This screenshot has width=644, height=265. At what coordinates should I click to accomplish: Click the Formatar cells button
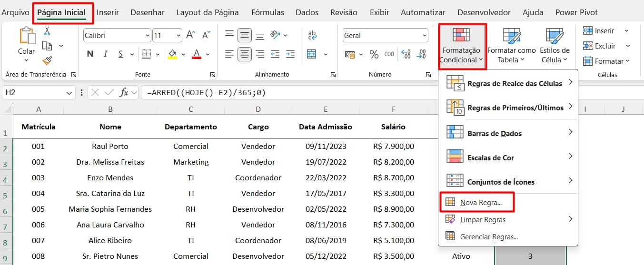tap(606, 61)
